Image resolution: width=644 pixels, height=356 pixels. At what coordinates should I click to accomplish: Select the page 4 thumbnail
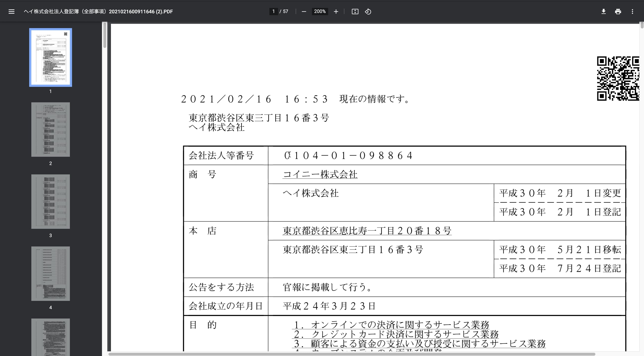[x=50, y=273]
